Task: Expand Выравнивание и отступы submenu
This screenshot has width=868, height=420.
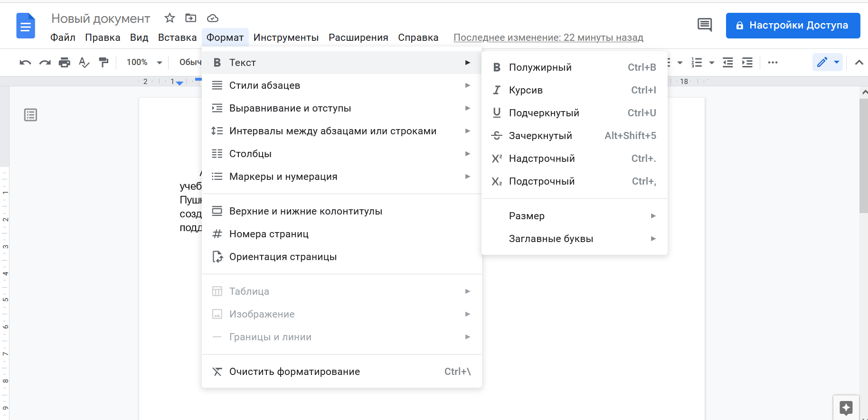Action: pos(342,108)
